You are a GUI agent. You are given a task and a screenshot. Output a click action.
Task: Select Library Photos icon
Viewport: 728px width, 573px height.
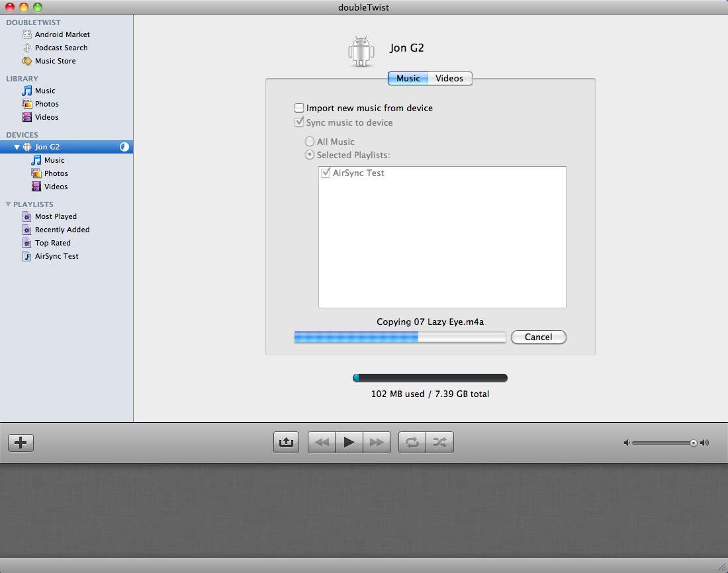(27, 103)
